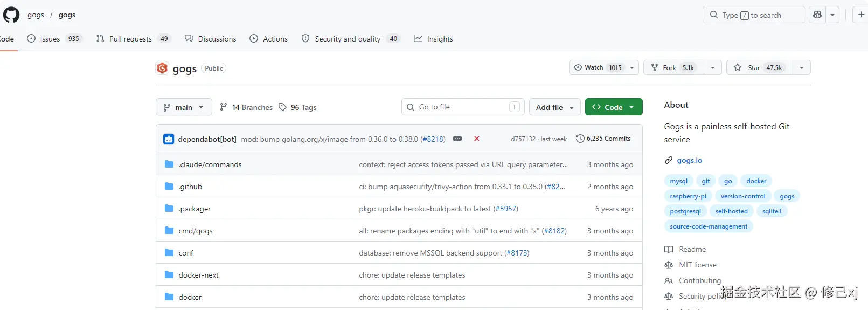Open the docker folder

point(190,297)
